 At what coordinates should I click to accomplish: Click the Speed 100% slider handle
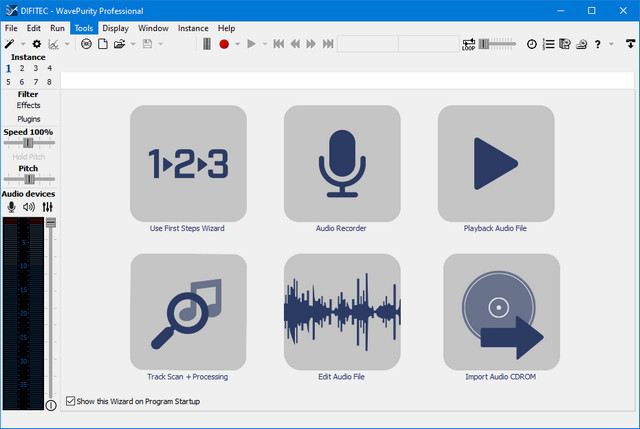25,143
